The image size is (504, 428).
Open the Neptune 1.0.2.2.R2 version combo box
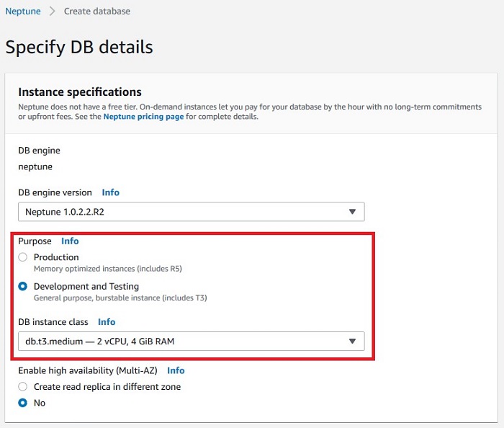[x=192, y=212]
